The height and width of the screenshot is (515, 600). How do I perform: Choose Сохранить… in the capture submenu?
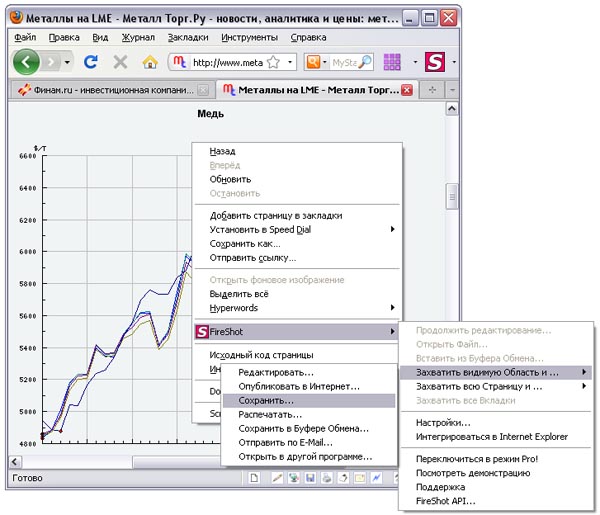pyautogui.click(x=309, y=401)
